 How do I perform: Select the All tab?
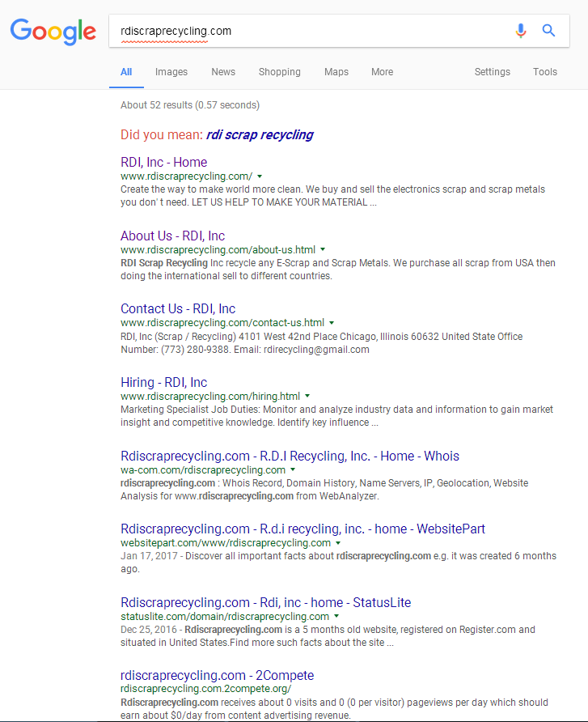126,72
